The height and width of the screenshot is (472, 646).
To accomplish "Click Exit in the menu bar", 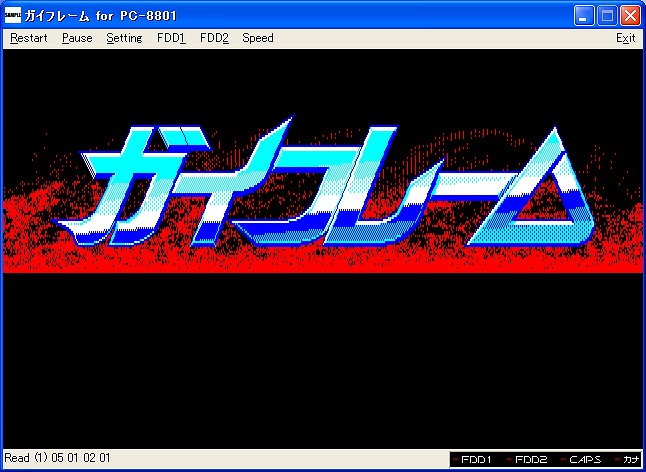I will (625, 38).
